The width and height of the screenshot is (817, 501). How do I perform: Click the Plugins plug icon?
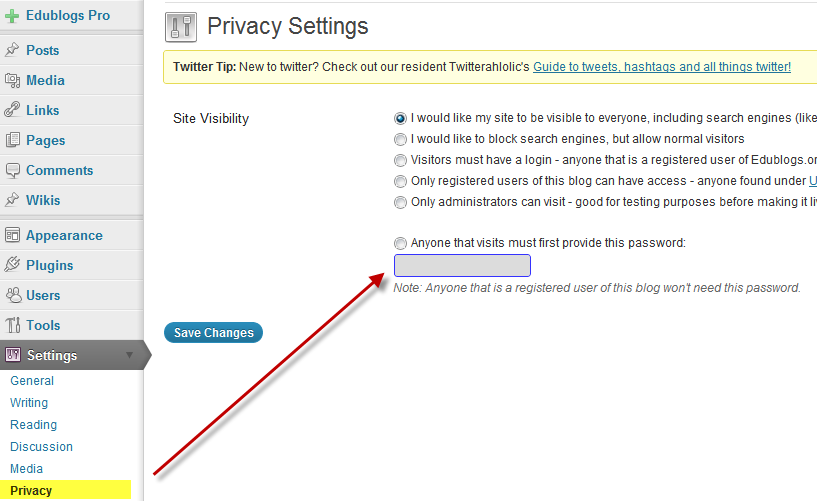pos(12,265)
